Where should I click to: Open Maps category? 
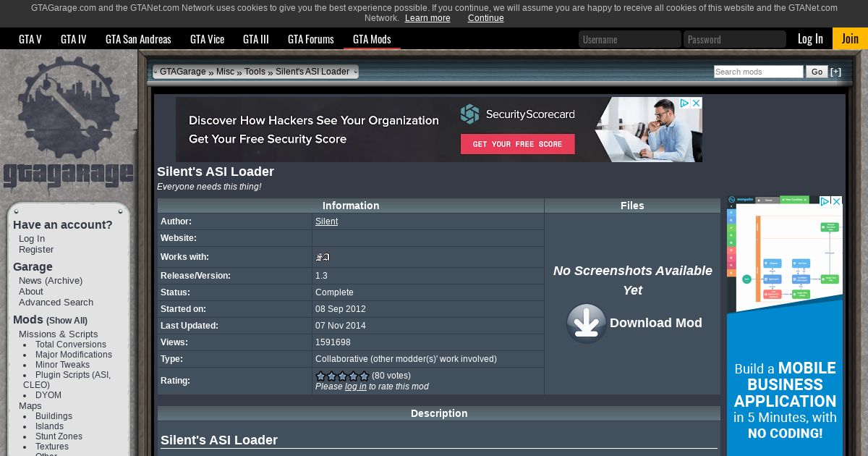click(30, 406)
